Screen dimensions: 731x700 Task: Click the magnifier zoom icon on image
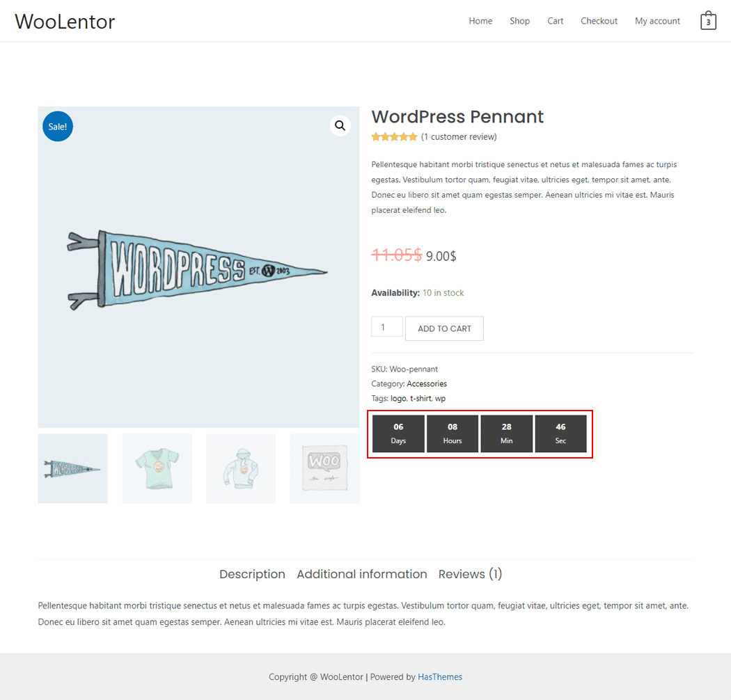[x=340, y=125]
